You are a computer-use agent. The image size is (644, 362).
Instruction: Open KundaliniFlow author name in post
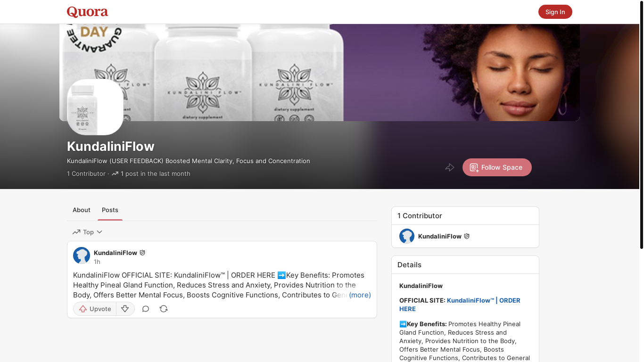pos(116,253)
